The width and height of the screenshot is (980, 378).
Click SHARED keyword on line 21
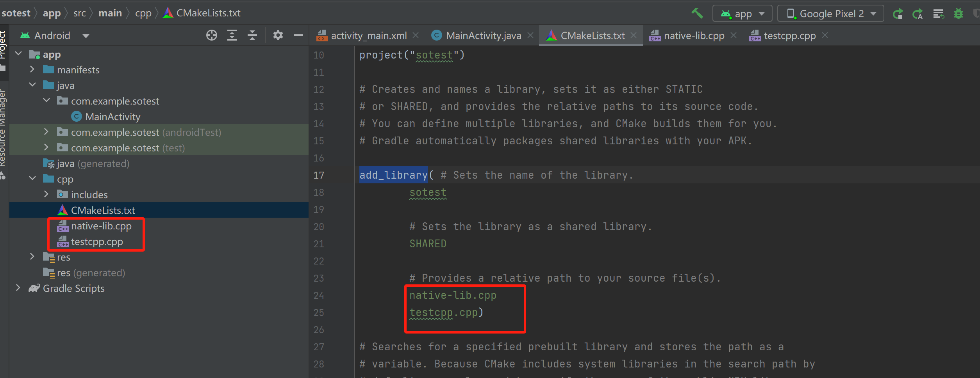click(428, 244)
